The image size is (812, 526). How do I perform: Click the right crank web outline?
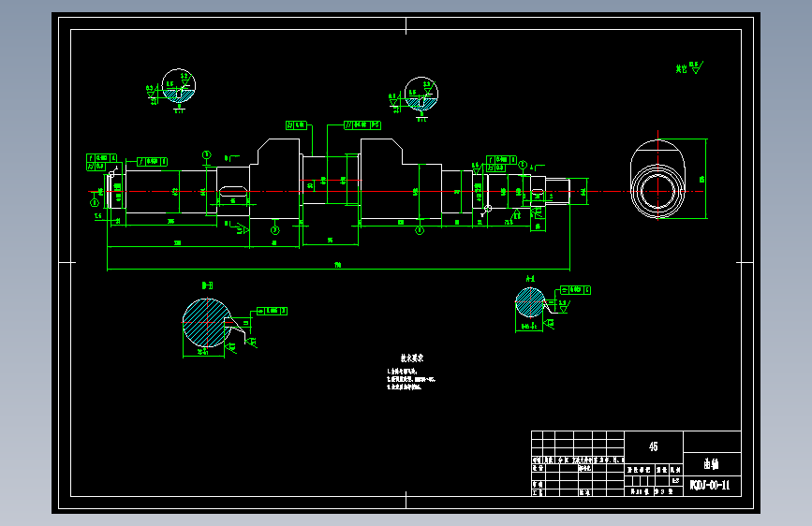(x=402, y=179)
